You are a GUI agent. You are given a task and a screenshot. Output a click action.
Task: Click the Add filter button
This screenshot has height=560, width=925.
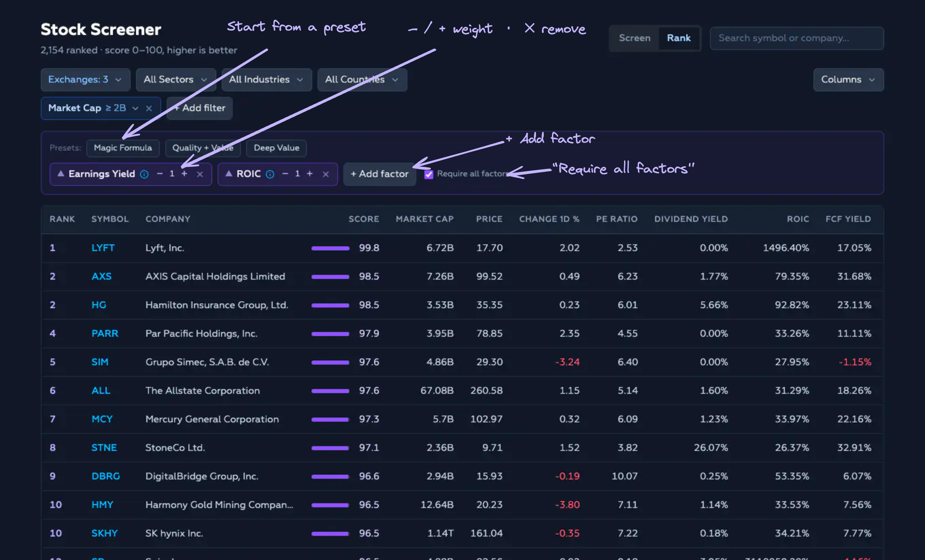coord(199,108)
